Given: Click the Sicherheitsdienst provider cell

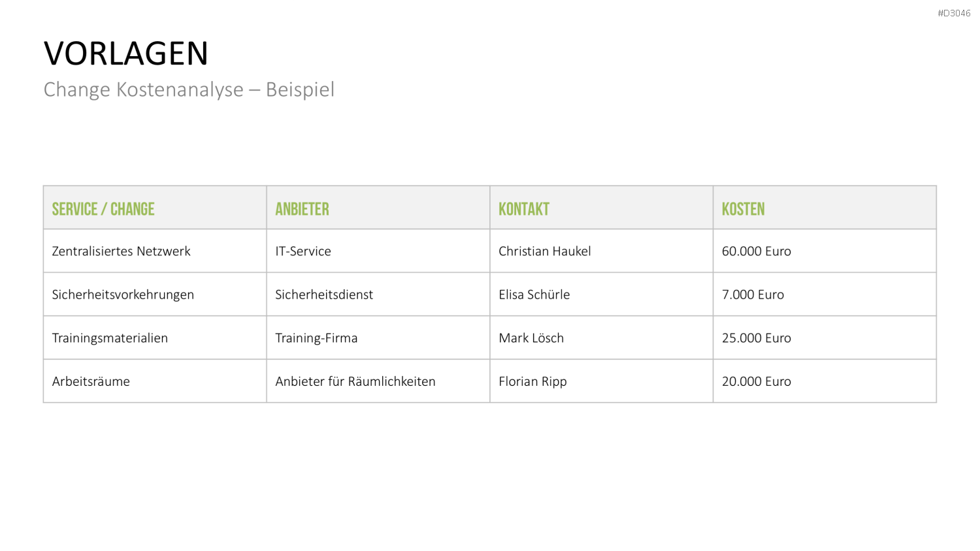Looking at the screenshot, I should pos(378,294).
